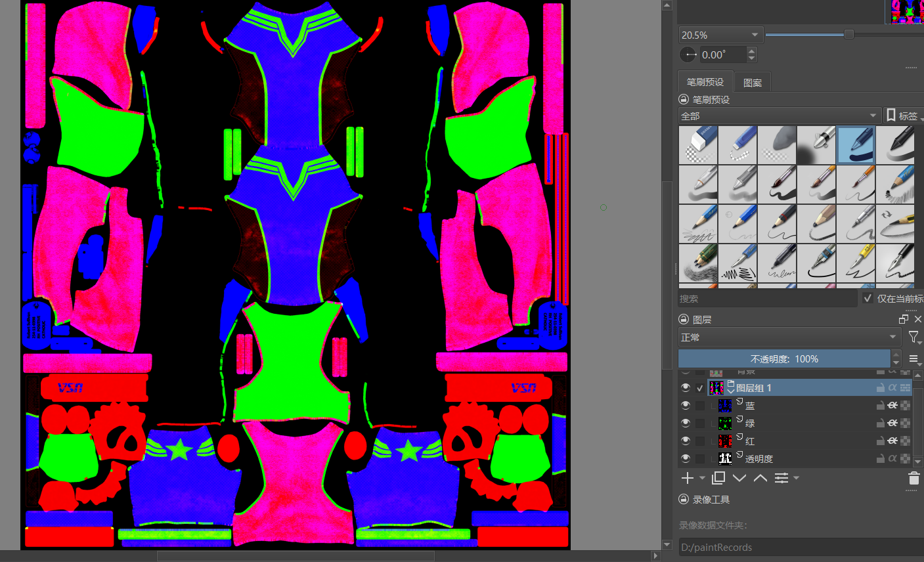This screenshot has width=924, height=562.
Task: Select the 透明度 layer by name
Action: [x=759, y=459]
